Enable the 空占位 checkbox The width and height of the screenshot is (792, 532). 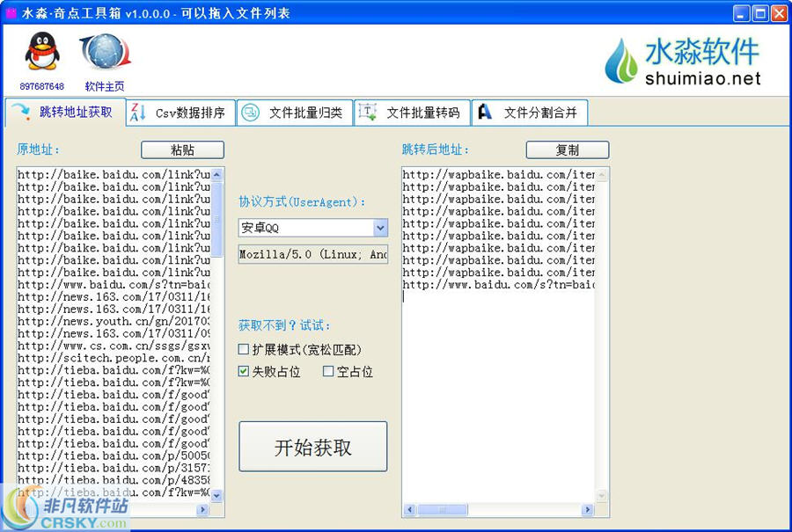pyautogui.click(x=328, y=371)
